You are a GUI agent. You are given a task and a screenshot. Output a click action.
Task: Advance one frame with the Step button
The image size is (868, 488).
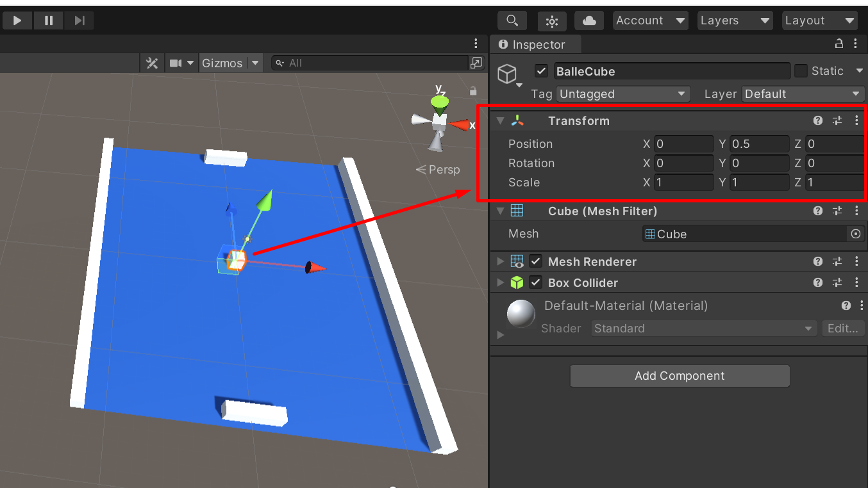point(79,20)
